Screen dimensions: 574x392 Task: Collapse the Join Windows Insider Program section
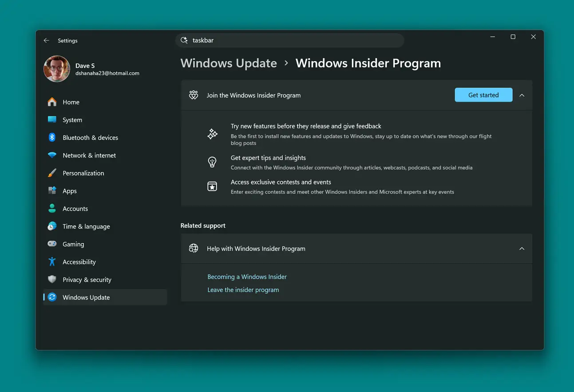[522, 95]
